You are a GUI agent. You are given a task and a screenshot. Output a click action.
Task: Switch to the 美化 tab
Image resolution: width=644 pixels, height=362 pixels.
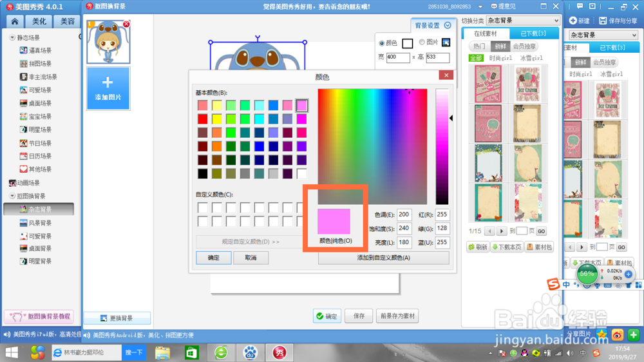tap(39, 21)
